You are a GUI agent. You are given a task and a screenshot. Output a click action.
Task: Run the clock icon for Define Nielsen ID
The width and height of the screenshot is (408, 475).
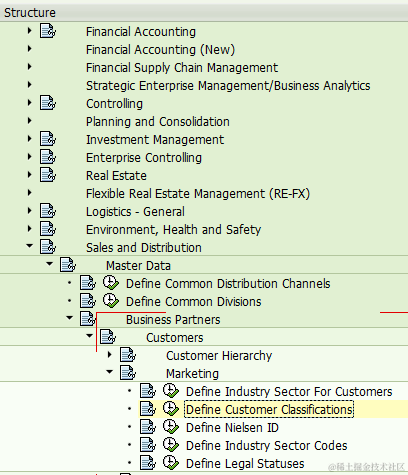tap(171, 427)
